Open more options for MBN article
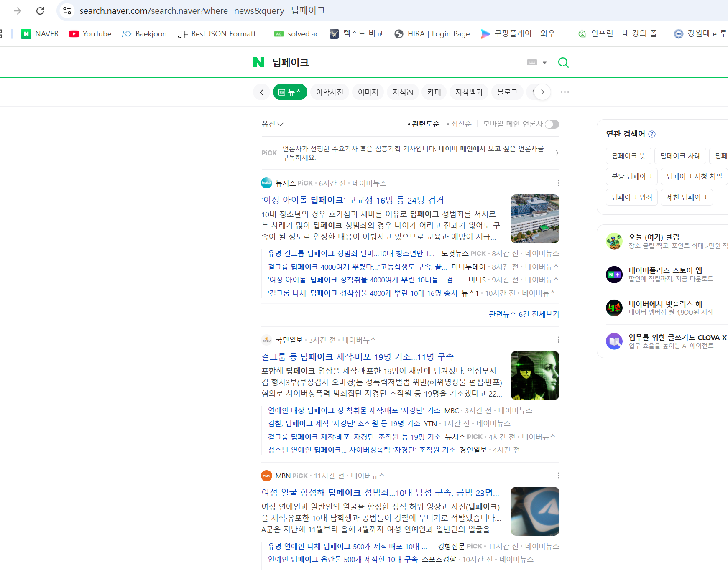 point(558,476)
